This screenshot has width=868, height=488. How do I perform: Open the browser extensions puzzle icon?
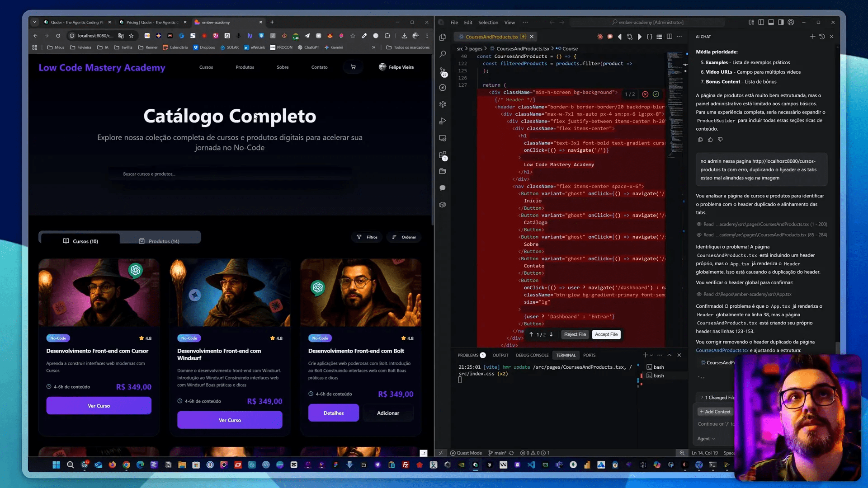tap(387, 36)
